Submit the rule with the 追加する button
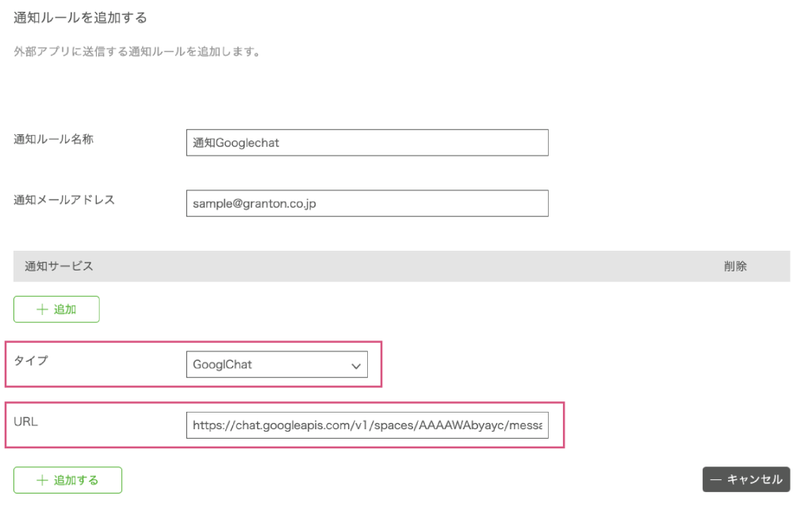 tap(67, 480)
